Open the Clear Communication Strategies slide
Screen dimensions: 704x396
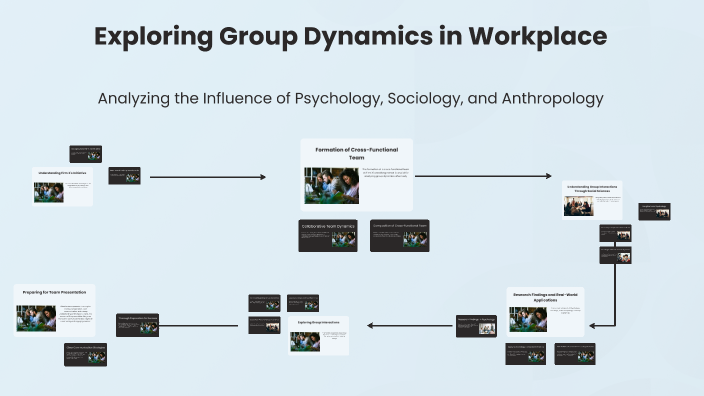point(85,355)
